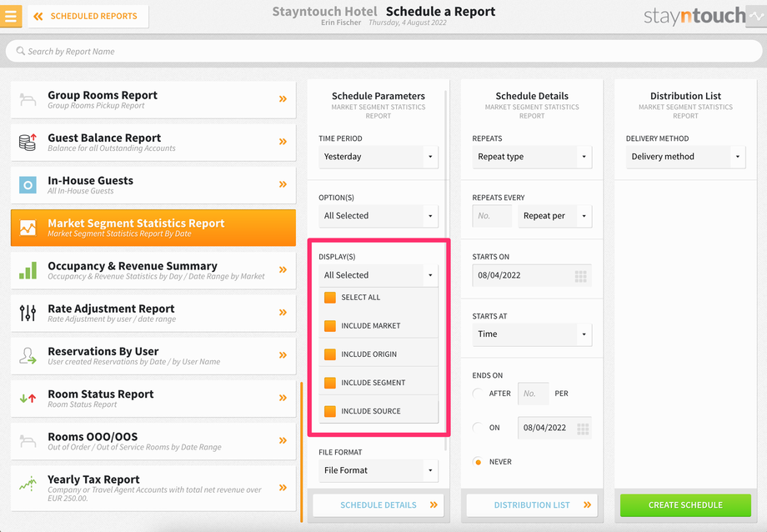
Task: Open the Starts On calendar picker icon
Action: (x=580, y=277)
